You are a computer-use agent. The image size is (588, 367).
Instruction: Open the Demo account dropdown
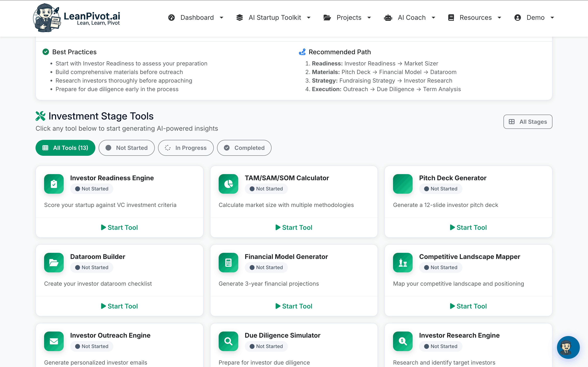click(535, 18)
